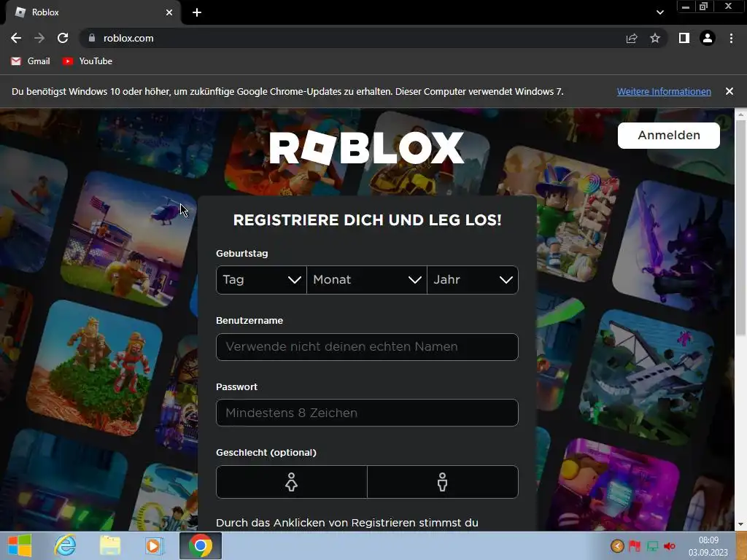Open File Explorer from the taskbar

pyautogui.click(x=110, y=545)
